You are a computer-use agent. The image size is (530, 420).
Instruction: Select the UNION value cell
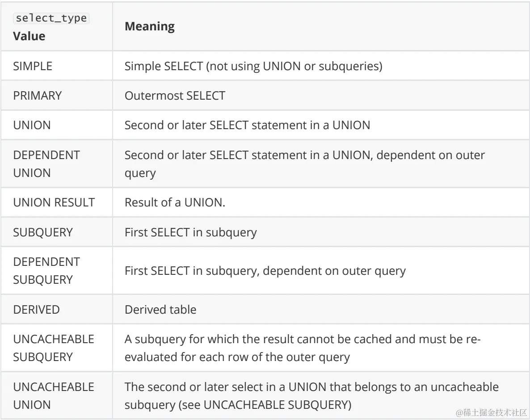click(56, 125)
